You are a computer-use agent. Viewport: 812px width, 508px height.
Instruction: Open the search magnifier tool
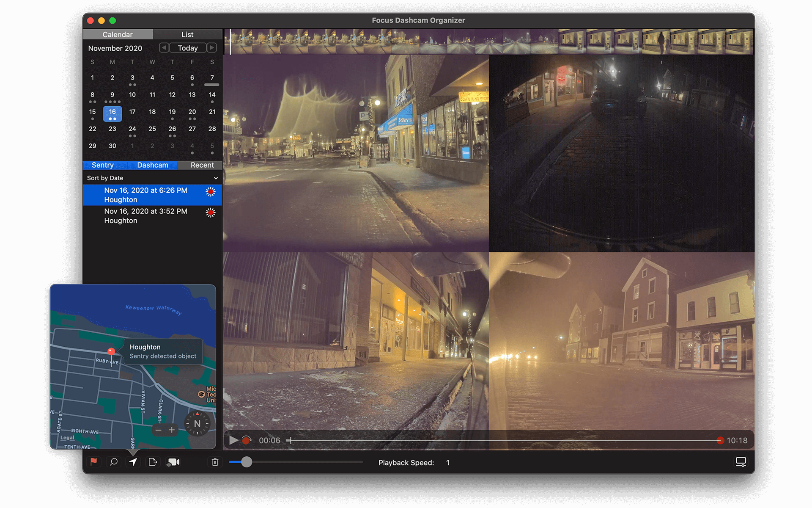click(x=113, y=462)
